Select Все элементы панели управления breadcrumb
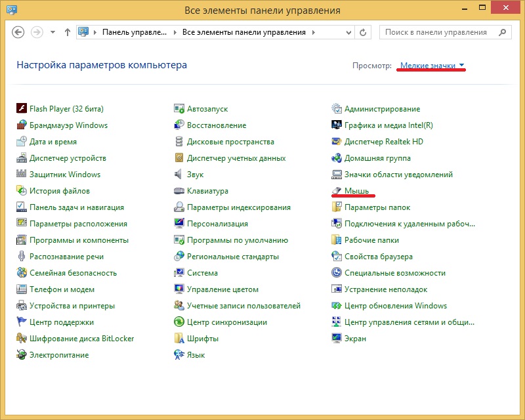This screenshot has height=420, width=525. tap(244, 33)
